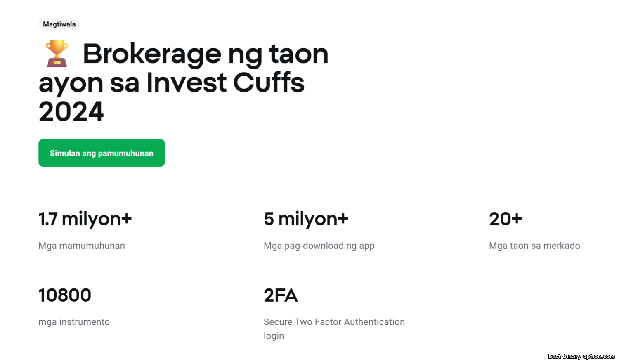Select the mga instrumento label

[x=74, y=322]
